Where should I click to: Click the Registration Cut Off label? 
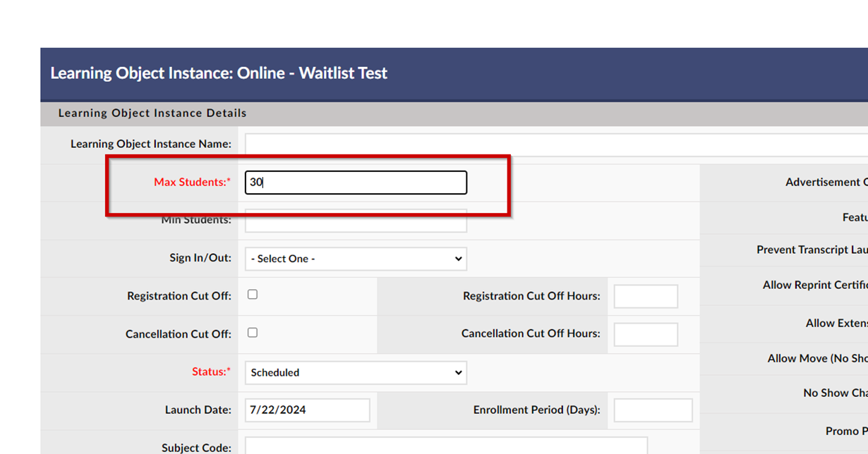click(179, 296)
